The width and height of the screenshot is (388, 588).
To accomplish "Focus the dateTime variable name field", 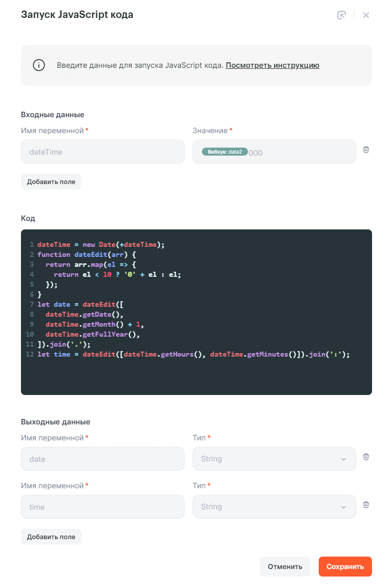I will [x=102, y=152].
